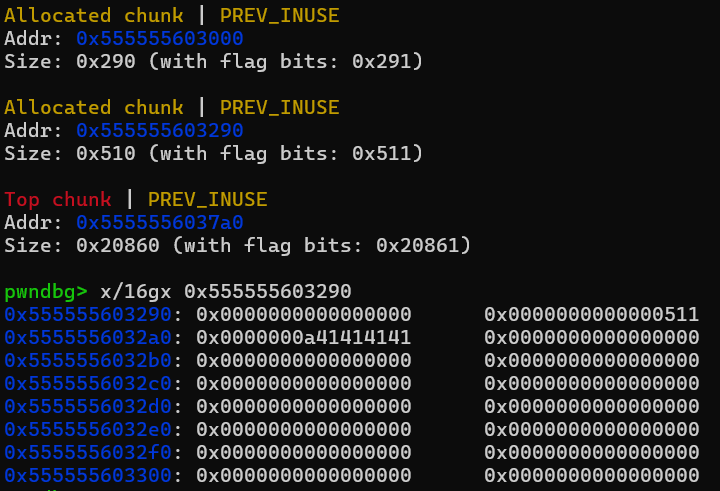
Task: Click PREV_INUSE flag on the Top chunk line
Action: [x=208, y=199]
